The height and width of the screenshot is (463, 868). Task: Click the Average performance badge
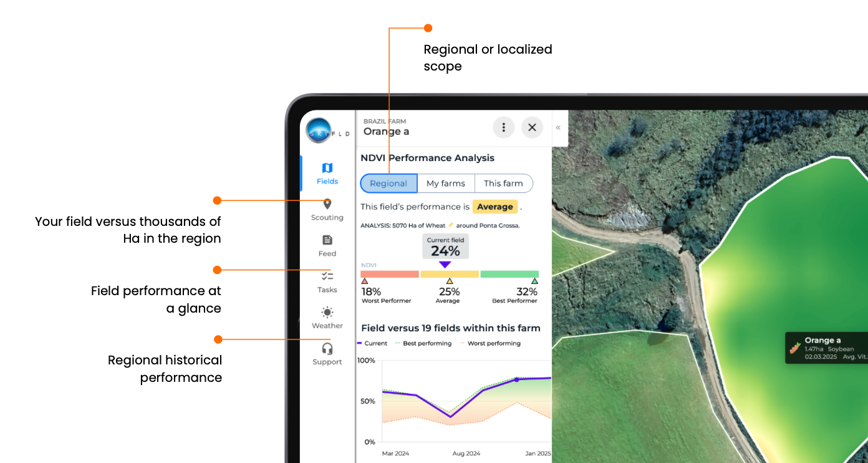point(495,207)
